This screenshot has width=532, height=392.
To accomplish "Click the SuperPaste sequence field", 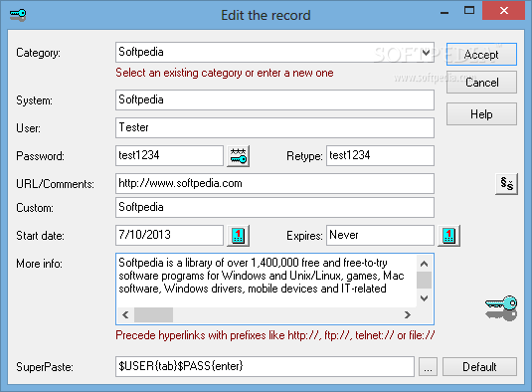I will (x=265, y=366).
